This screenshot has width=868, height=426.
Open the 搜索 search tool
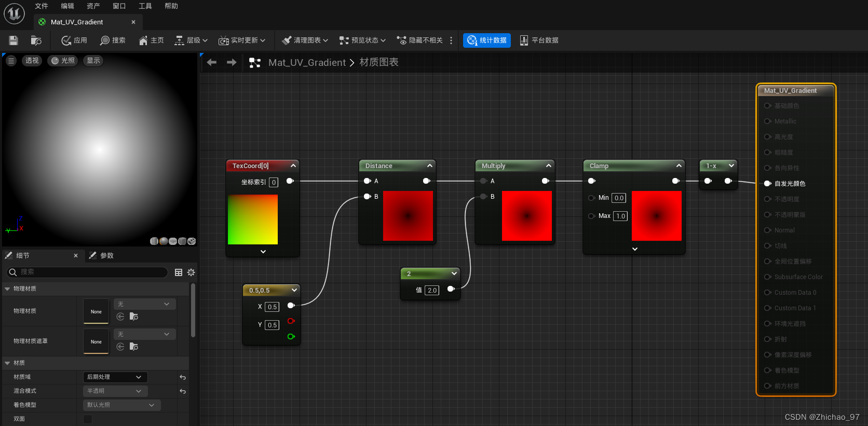[113, 40]
